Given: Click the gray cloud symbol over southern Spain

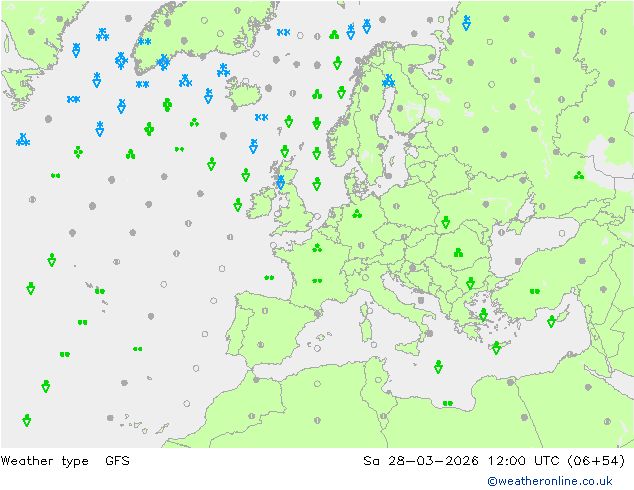Looking at the screenshot, I should tap(261, 345).
